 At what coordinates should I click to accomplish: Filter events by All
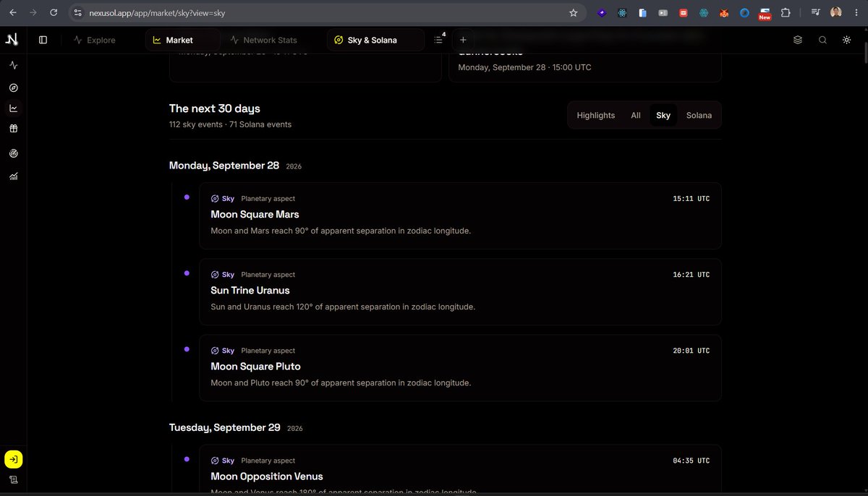636,115
